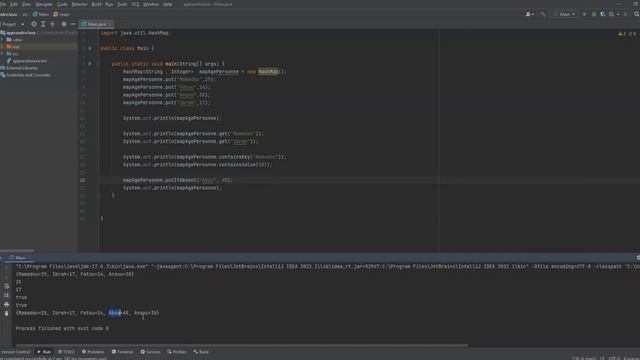Build the project with the hammer icon
The height and width of the screenshot is (360, 640).
click(542, 14)
